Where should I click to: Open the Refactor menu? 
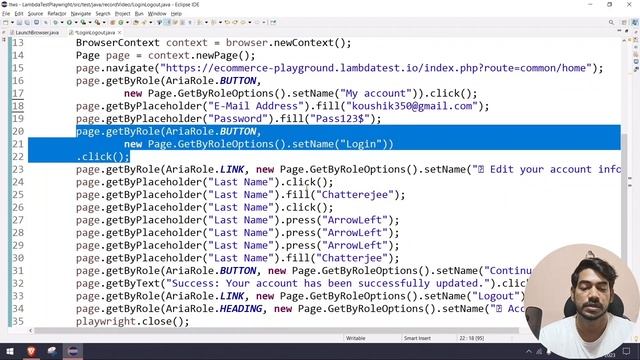[x=57, y=13]
